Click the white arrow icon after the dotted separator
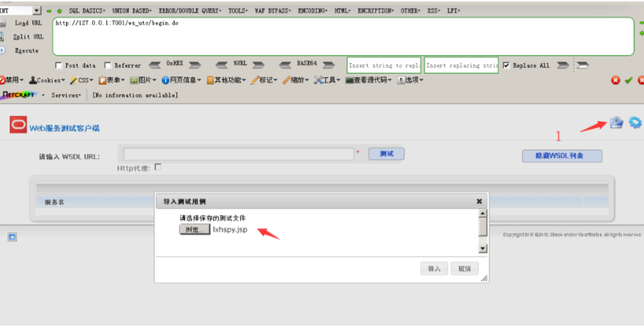644x332 pixels. coord(582,65)
